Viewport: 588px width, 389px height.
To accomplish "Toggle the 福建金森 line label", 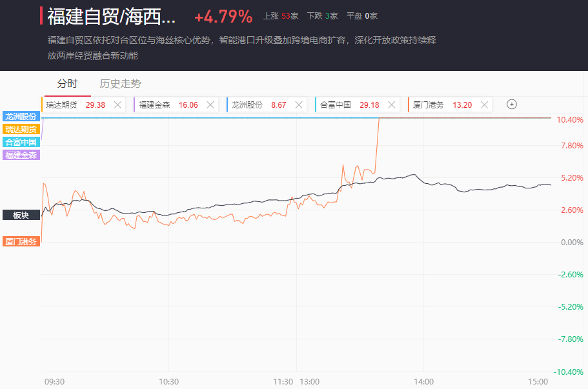I will (x=21, y=155).
